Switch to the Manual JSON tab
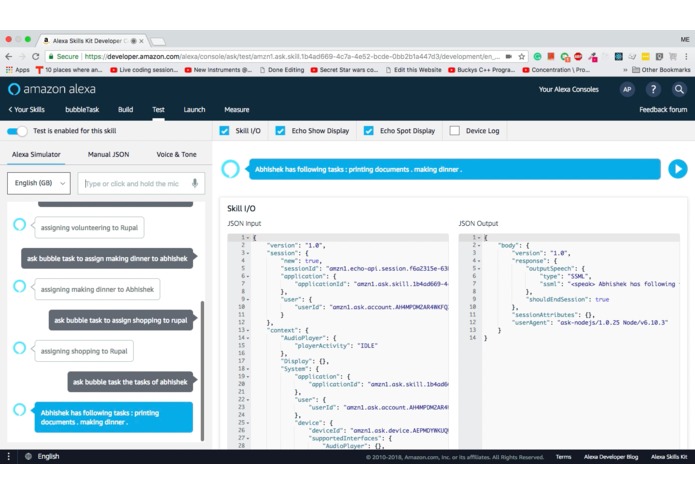Viewport: 695px width, 494px height. click(x=108, y=154)
